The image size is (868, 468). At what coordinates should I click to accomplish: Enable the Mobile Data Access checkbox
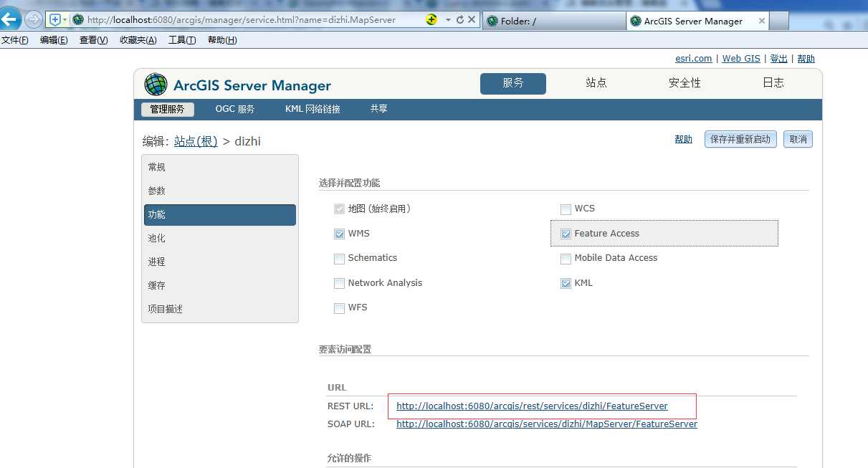click(566, 259)
